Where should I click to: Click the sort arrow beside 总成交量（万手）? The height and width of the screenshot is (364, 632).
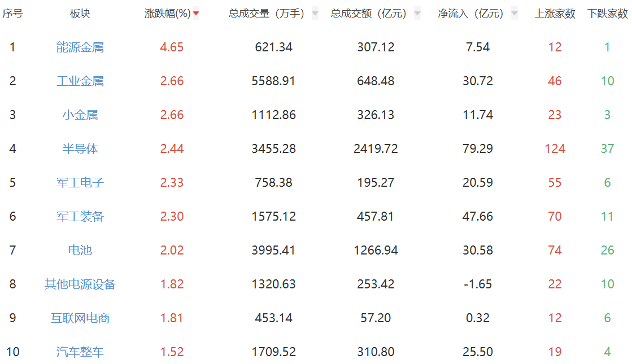click(315, 14)
